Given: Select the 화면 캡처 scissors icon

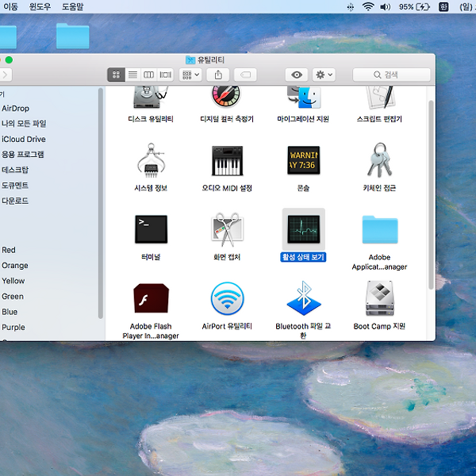Looking at the screenshot, I should (x=227, y=230).
